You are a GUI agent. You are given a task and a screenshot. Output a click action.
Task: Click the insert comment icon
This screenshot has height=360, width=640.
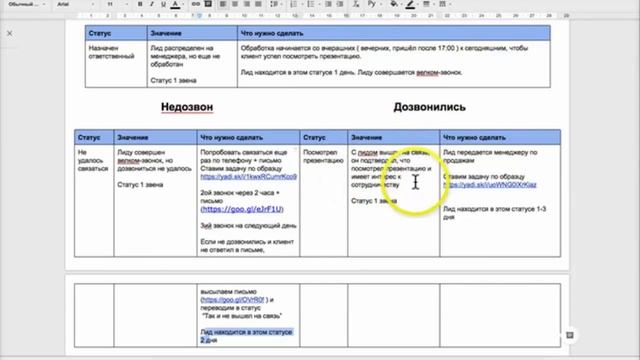pos(208,4)
